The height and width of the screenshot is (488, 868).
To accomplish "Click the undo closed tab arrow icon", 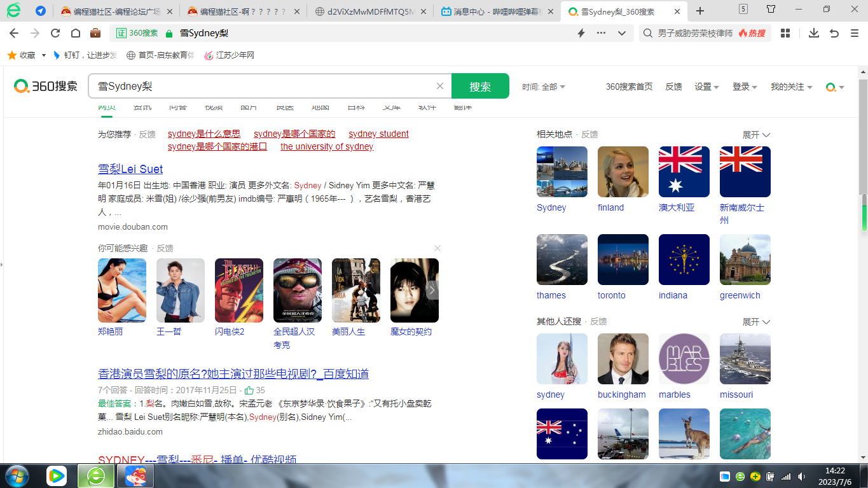I will (x=834, y=33).
